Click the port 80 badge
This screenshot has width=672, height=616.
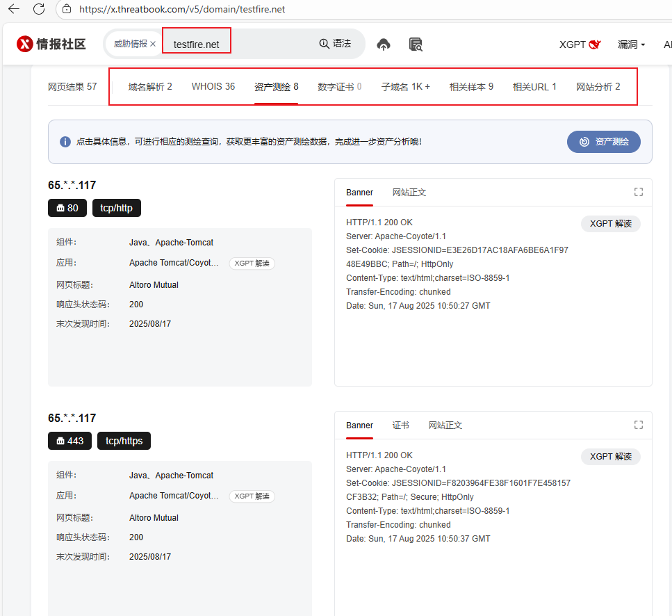[x=67, y=208]
